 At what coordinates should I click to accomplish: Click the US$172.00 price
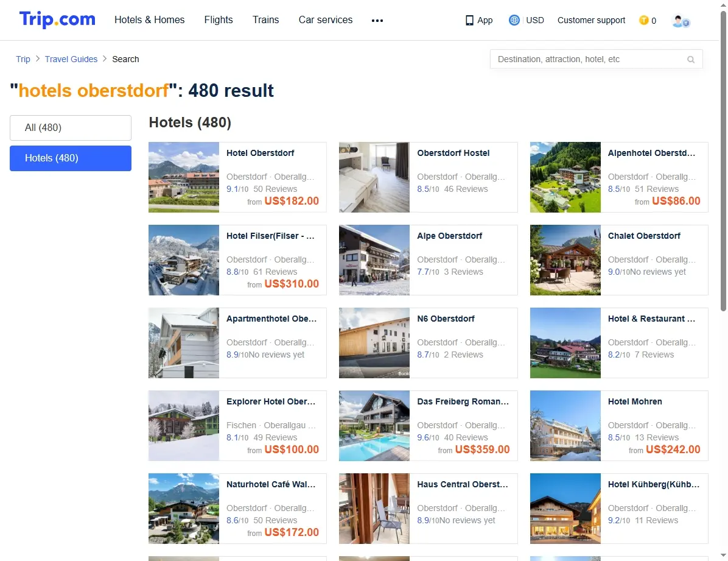click(292, 532)
